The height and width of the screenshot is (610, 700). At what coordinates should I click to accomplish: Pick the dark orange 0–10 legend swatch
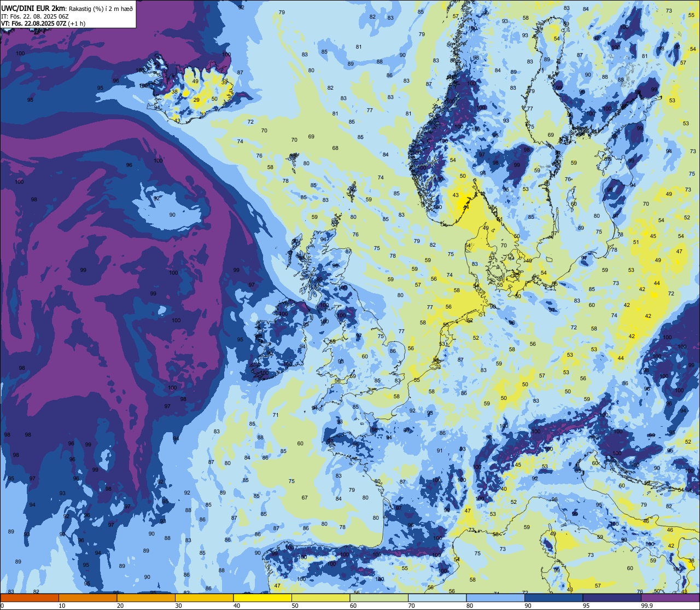[30, 597]
